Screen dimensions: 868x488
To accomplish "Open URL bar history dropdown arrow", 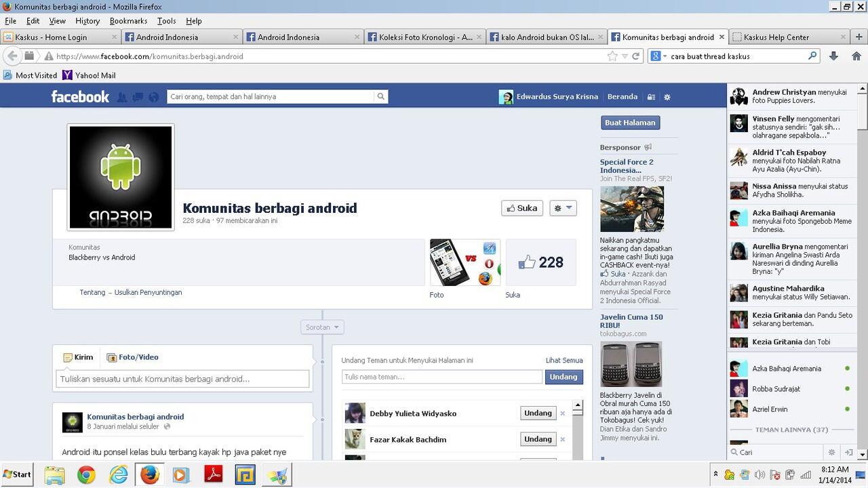I will (x=625, y=56).
